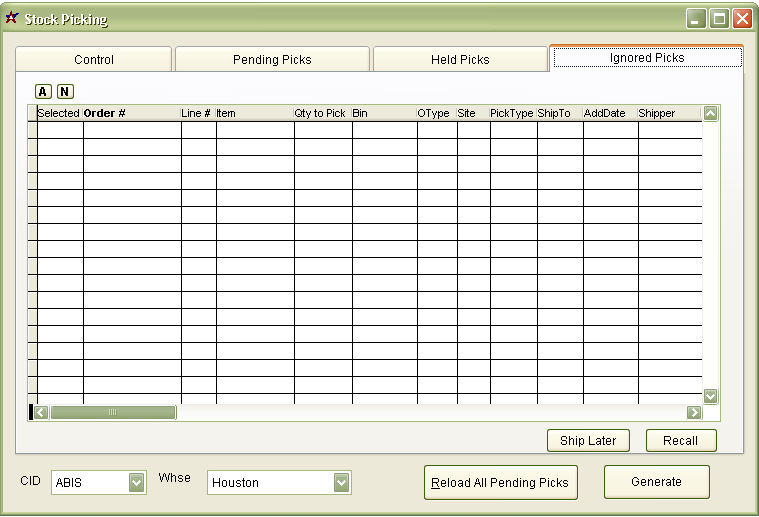Image resolution: width=759 pixels, height=517 pixels.
Task: Click the horizontal scrollbar thumb
Action: (x=113, y=412)
